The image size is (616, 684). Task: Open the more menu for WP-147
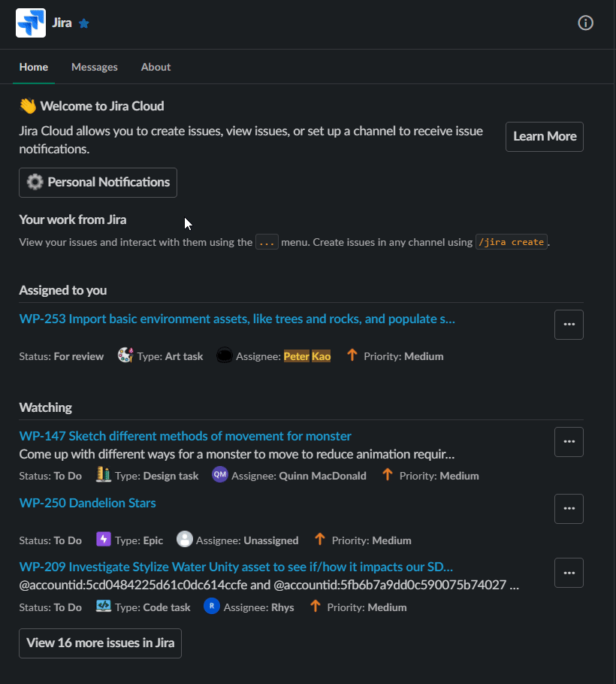569,442
